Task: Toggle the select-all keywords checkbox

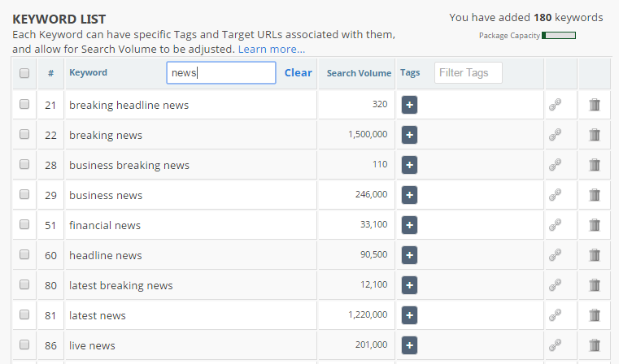Action: pyautogui.click(x=24, y=73)
